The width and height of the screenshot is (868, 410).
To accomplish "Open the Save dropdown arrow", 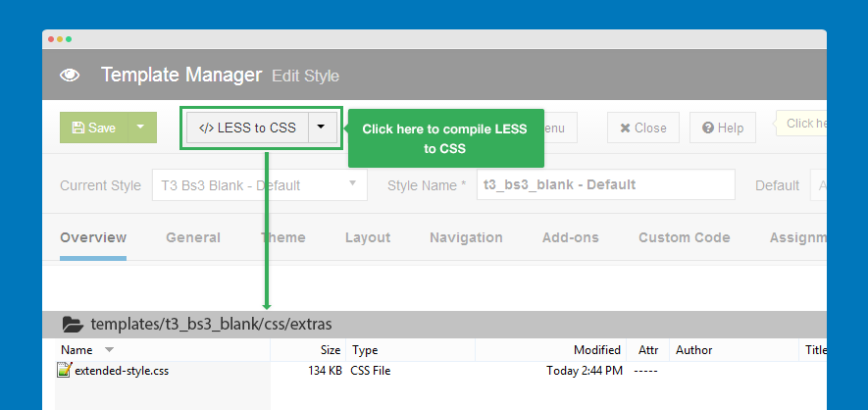I will tap(141, 128).
